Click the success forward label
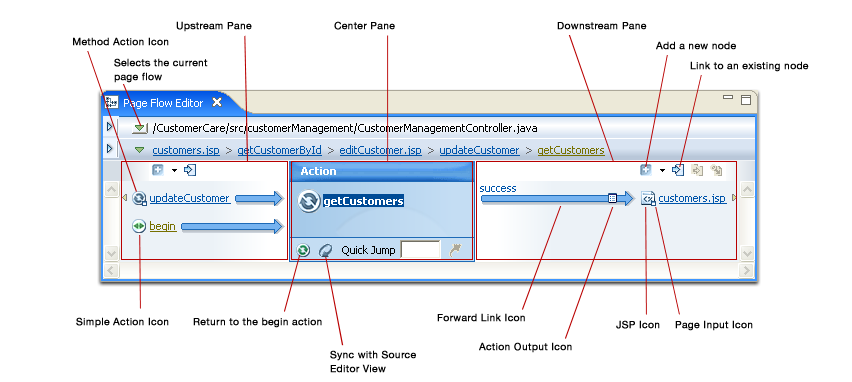Screen dimensions: 852x382 pos(498,188)
